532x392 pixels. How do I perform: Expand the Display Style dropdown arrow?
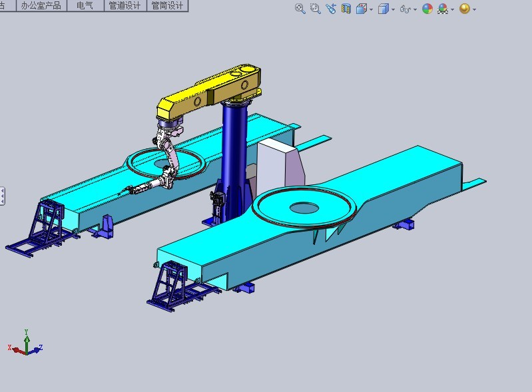tap(393, 9)
